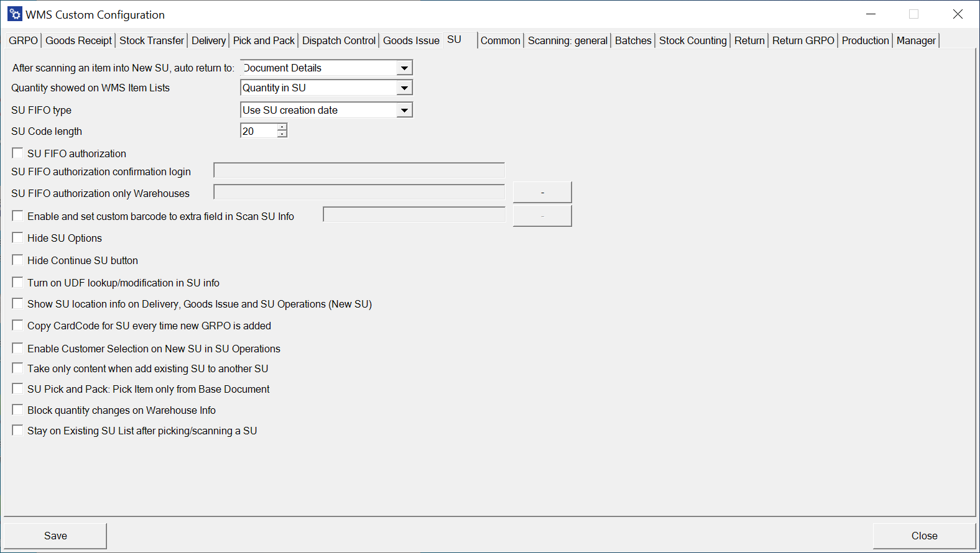Screen dimensions: 980x553
Task: Enable Turn on UDF lookup/modification in SU info
Action: [18, 282]
